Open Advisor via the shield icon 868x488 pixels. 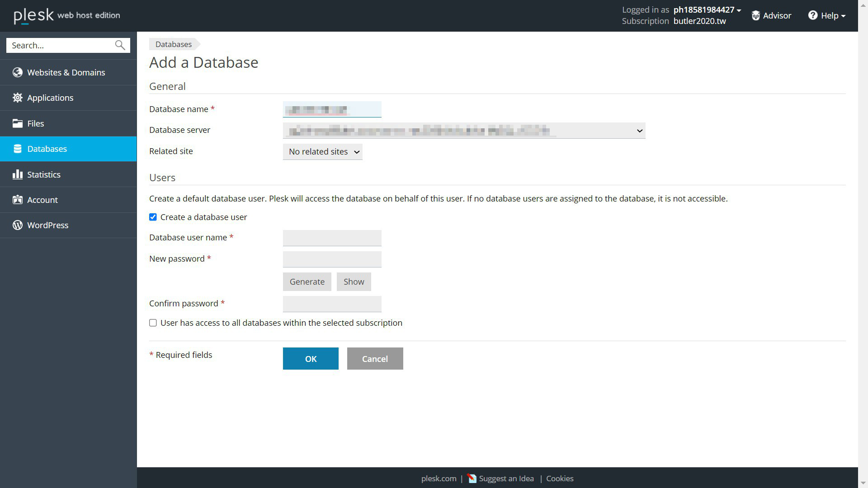pos(756,15)
